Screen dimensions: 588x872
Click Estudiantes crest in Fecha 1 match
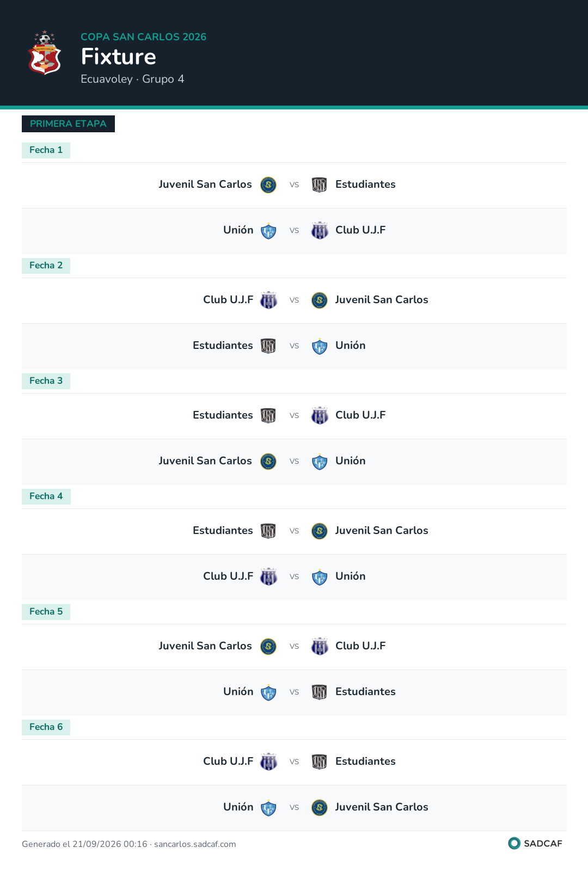(x=320, y=185)
